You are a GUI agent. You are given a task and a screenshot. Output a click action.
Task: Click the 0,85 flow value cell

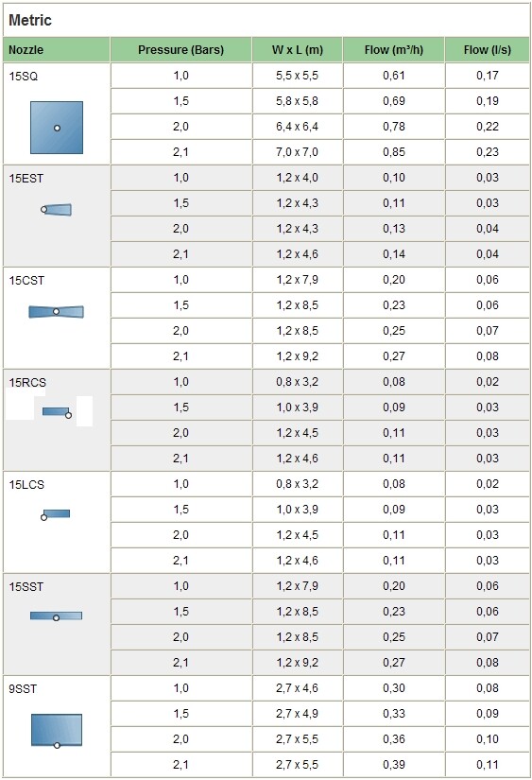point(394,151)
